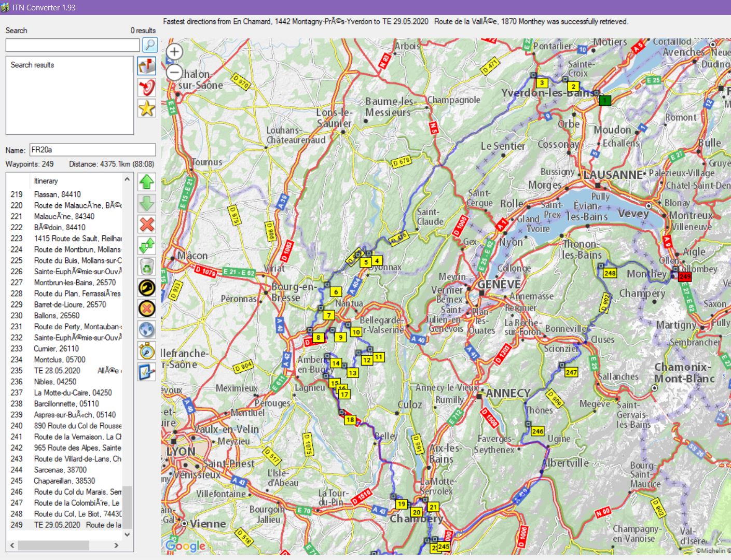Select row 242 965 Route des Alpes

[x=64, y=447]
